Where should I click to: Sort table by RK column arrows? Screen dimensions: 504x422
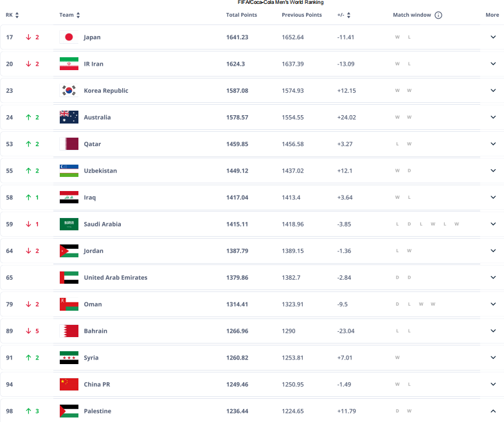[x=17, y=15]
